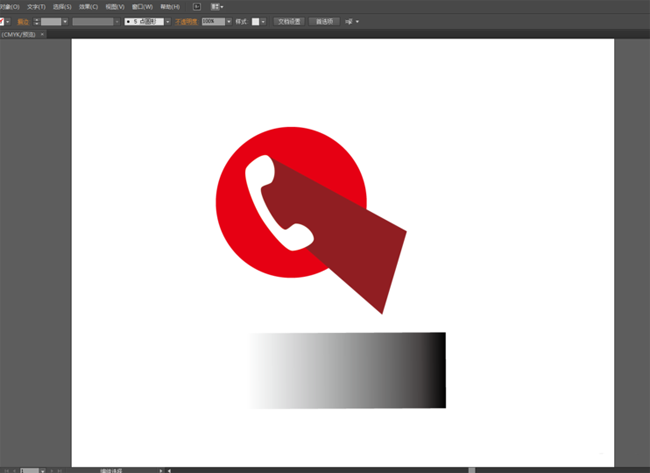Open the 窗口(W) menu
Screen dimensions: 650x473
(x=142, y=6)
